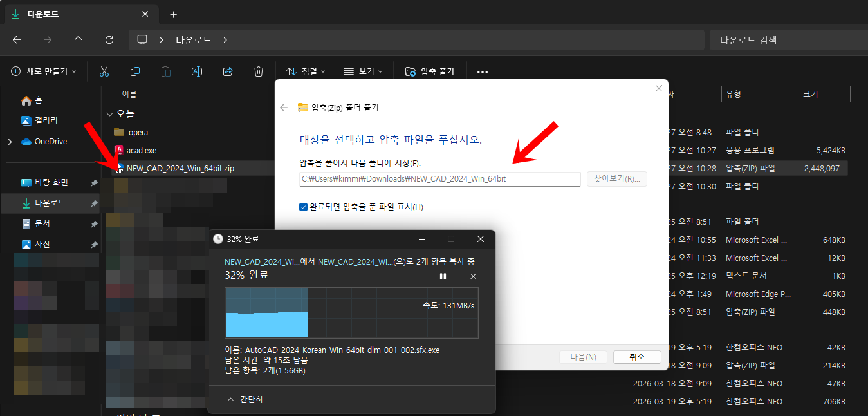Open a new tab with plus button
Image resolution: width=868 pixels, height=416 pixels.
(x=173, y=14)
